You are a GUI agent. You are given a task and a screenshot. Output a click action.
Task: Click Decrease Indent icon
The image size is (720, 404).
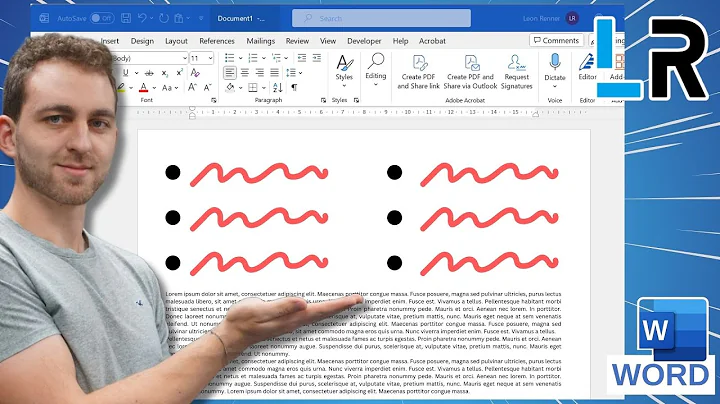[x=302, y=58]
